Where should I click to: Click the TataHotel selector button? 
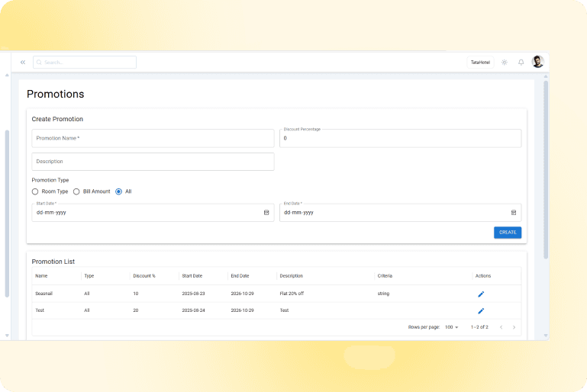coord(480,63)
